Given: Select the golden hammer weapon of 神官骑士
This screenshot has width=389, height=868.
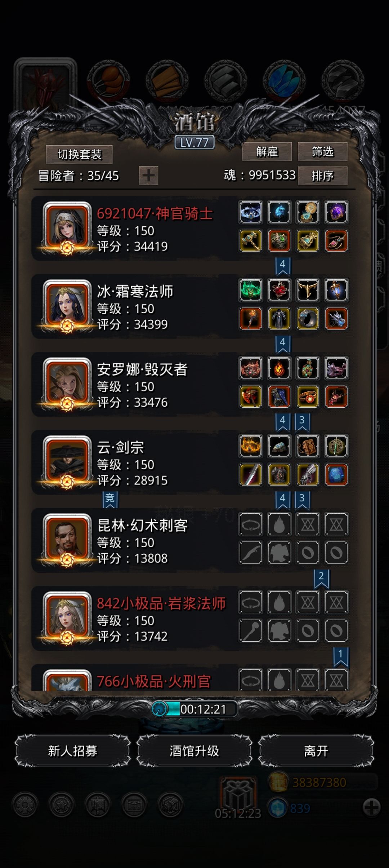Looking at the screenshot, I should point(250,241).
